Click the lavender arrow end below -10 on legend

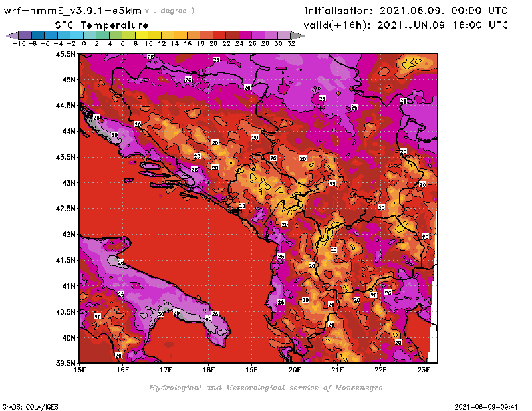pyautogui.click(x=12, y=35)
